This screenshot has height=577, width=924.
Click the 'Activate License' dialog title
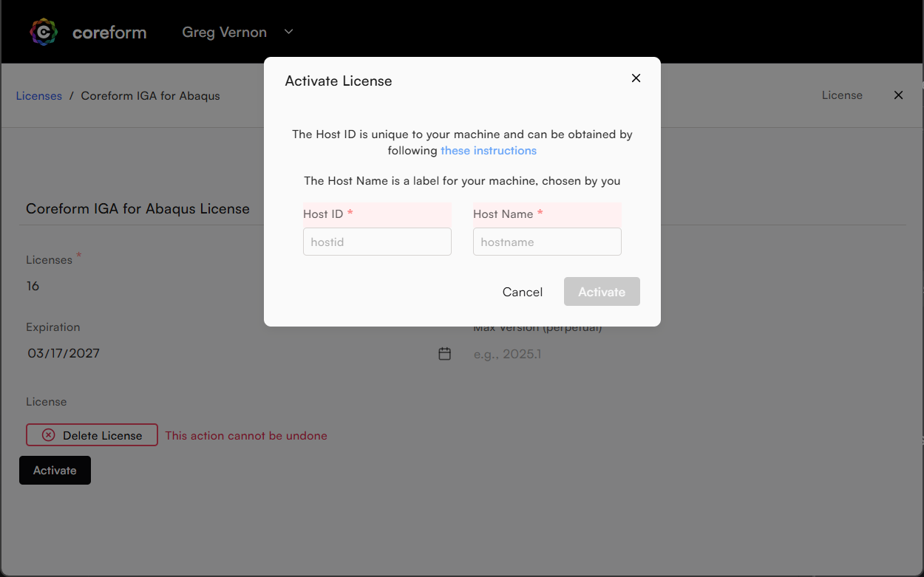click(339, 81)
